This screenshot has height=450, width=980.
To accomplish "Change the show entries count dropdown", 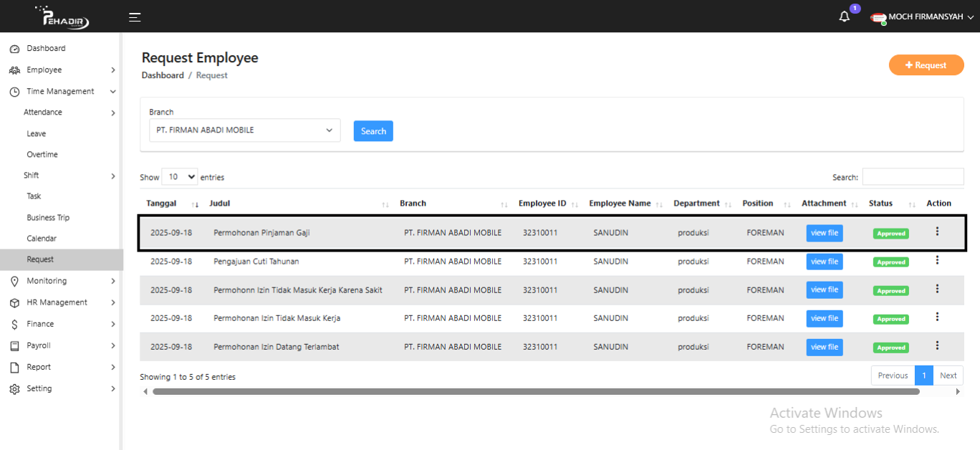I will click(x=180, y=177).
